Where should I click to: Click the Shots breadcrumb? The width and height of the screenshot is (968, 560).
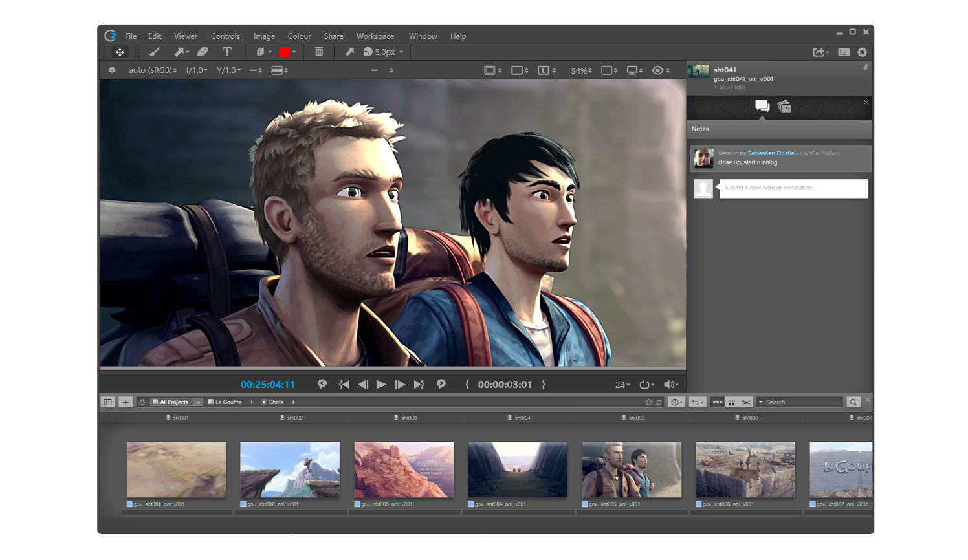pyautogui.click(x=273, y=402)
